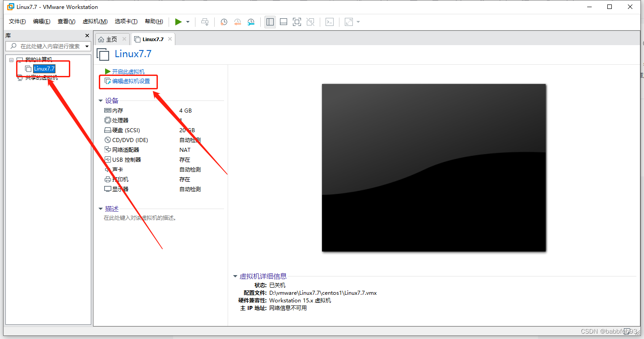Collapse the 设备 section

[101, 101]
